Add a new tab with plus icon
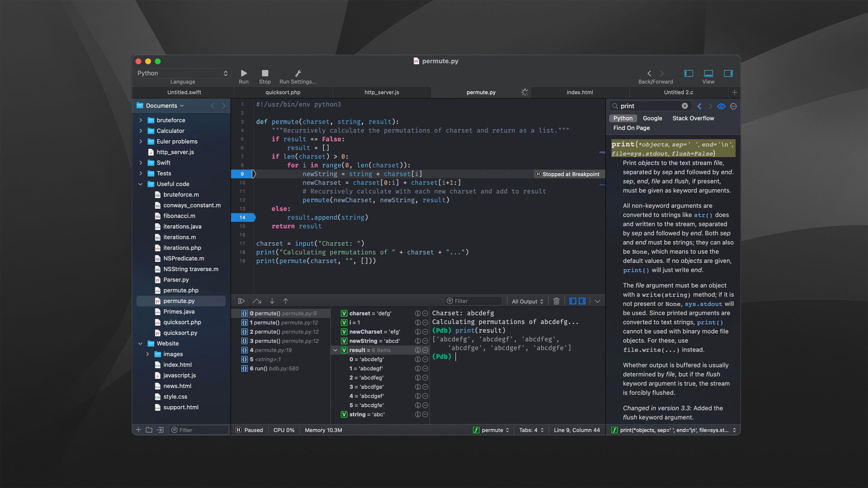Viewport: 868px width, 488px height. [734, 92]
